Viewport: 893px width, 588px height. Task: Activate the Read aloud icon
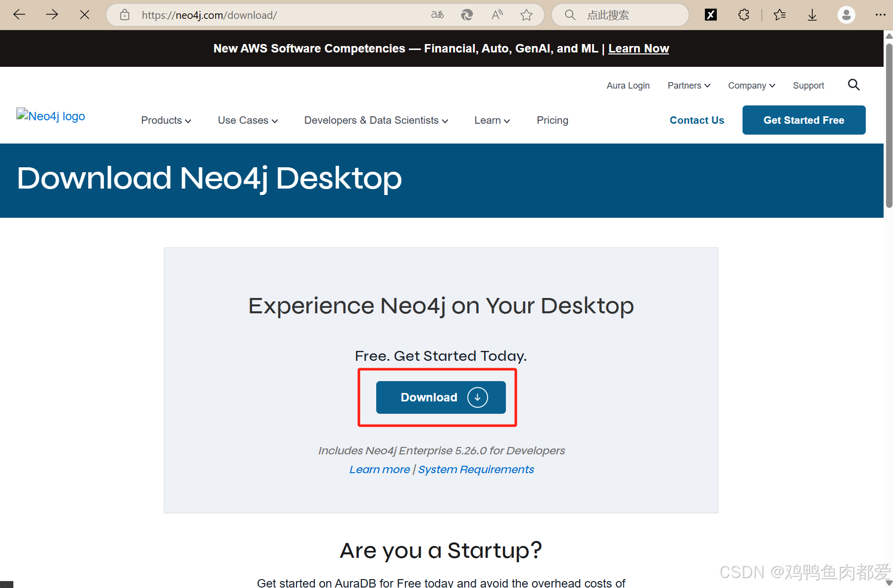[496, 15]
